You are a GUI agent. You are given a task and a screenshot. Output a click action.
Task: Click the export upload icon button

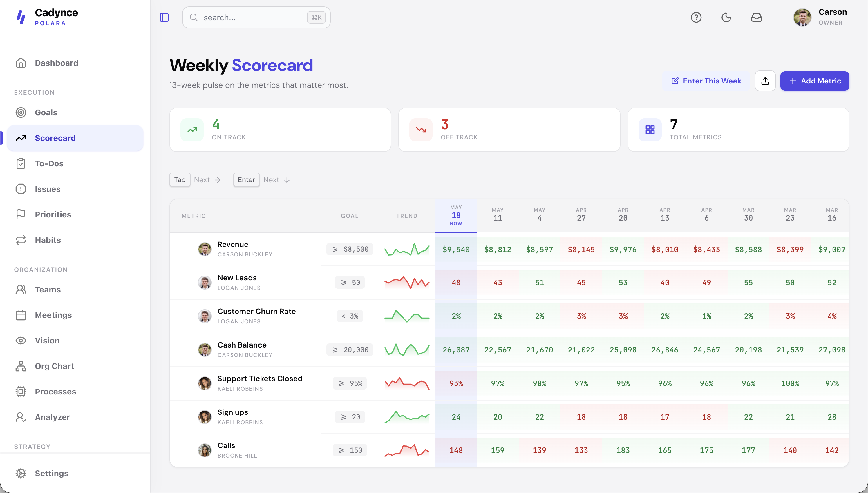[x=765, y=81]
